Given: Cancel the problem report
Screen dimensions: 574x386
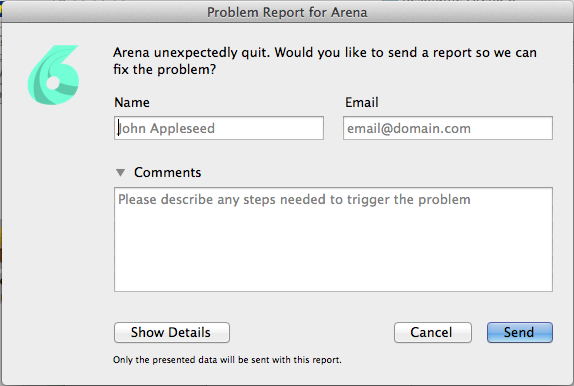Looking at the screenshot, I should click(x=433, y=333).
